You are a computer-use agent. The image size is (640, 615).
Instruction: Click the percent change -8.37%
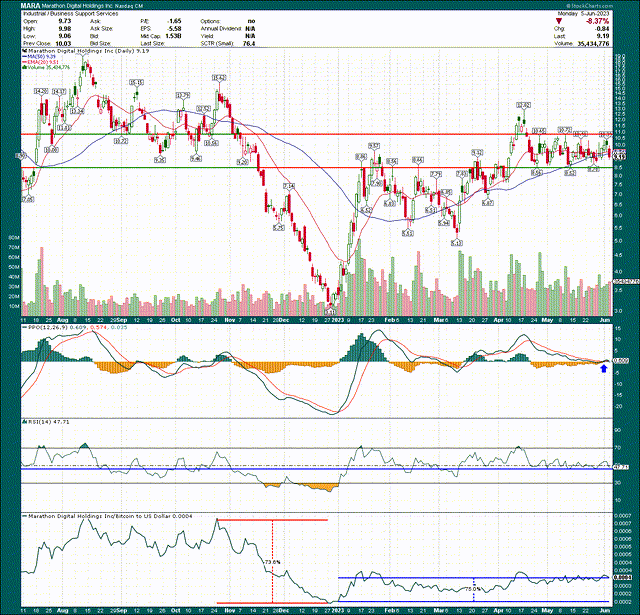click(x=598, y=21)
